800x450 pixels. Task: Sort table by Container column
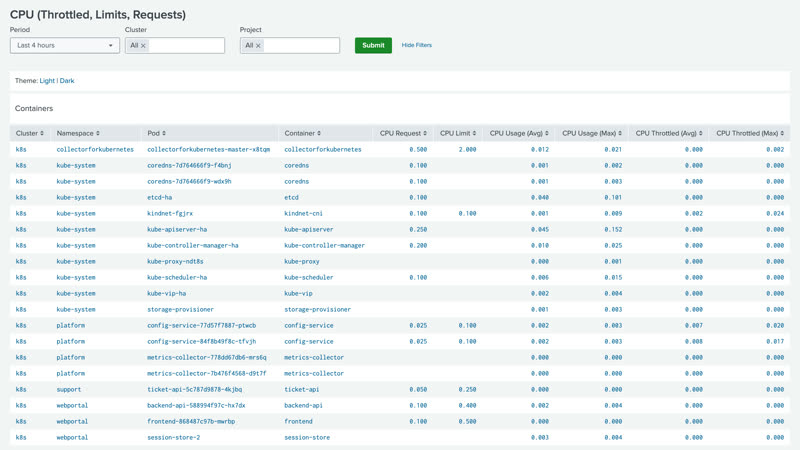303,133
